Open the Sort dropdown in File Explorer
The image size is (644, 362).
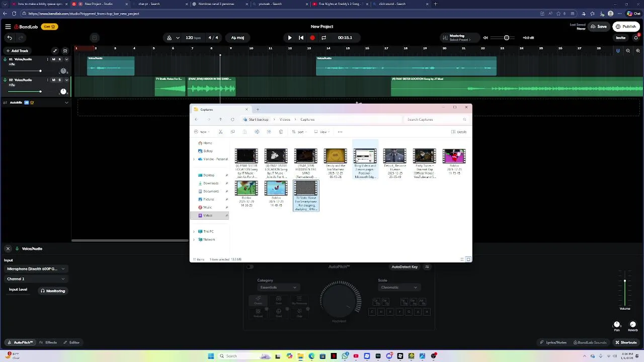(300, 132)
